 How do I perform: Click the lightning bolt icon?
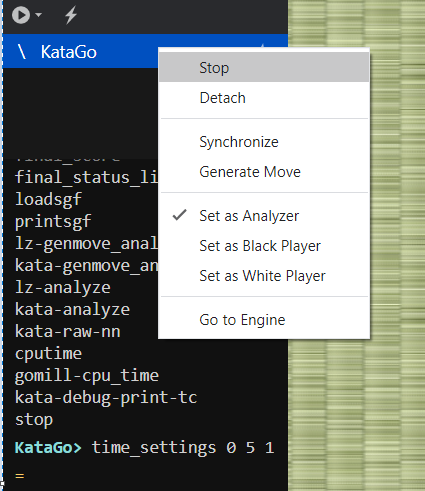[71, 15]
